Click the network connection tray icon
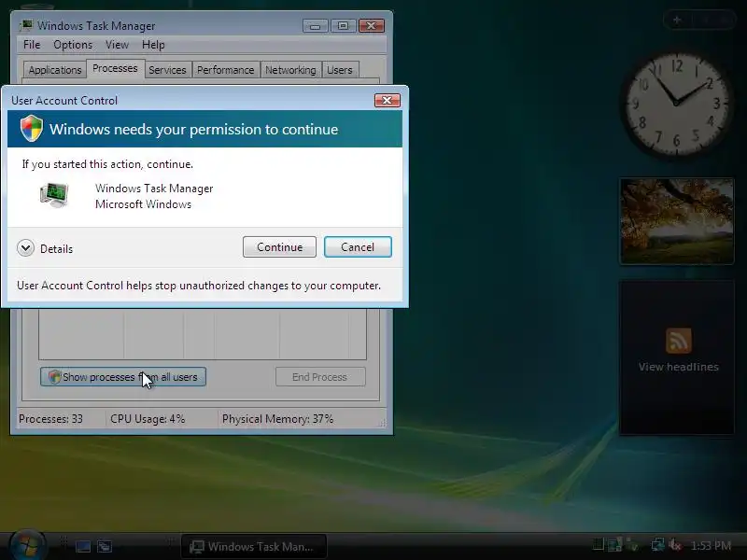 pos(658,545)
